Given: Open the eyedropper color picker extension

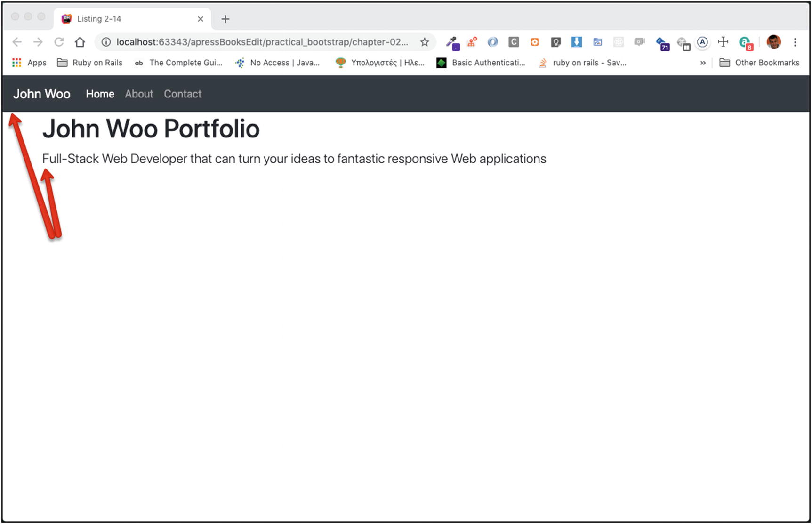Looking at the screenshot, I should point(452,43).
